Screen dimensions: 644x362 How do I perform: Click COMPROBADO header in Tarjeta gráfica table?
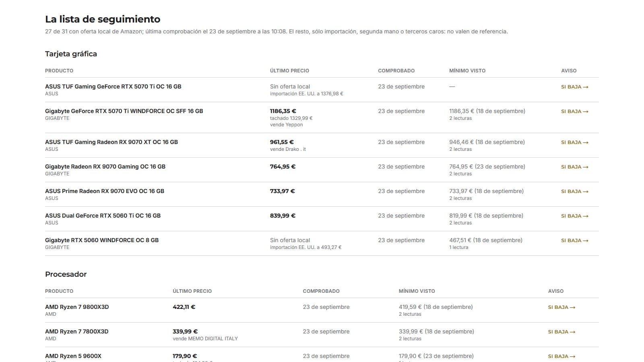click(x=396, y=71)
